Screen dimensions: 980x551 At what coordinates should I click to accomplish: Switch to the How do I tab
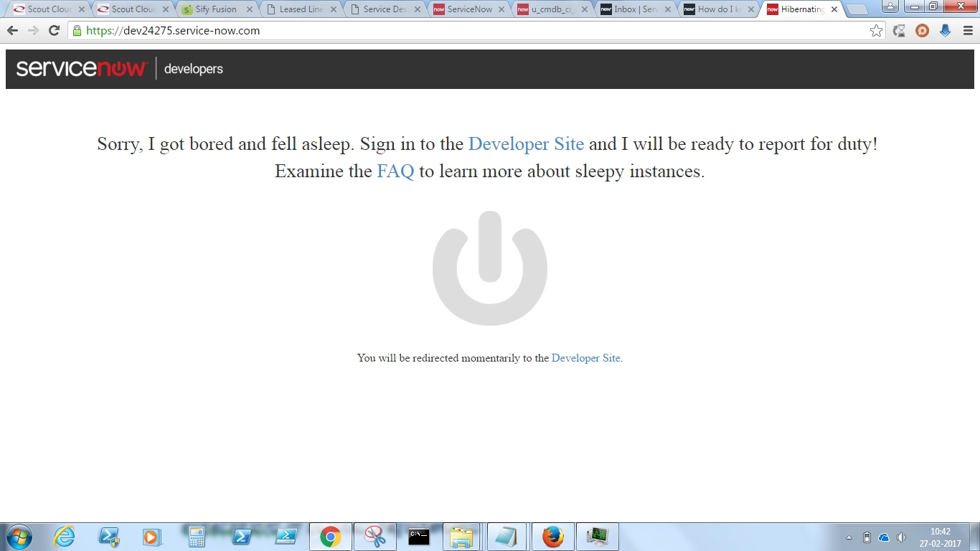pyautogui.click(x=719, y=9)
